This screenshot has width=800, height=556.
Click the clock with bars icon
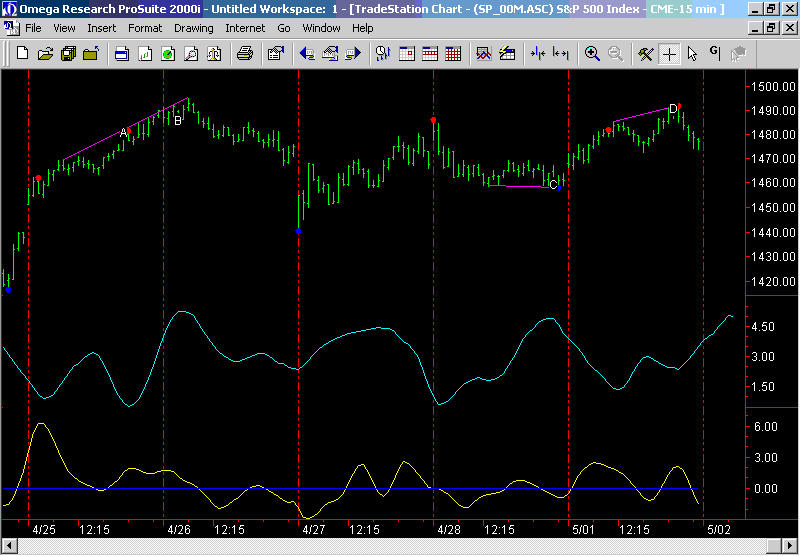pos(383,53)
